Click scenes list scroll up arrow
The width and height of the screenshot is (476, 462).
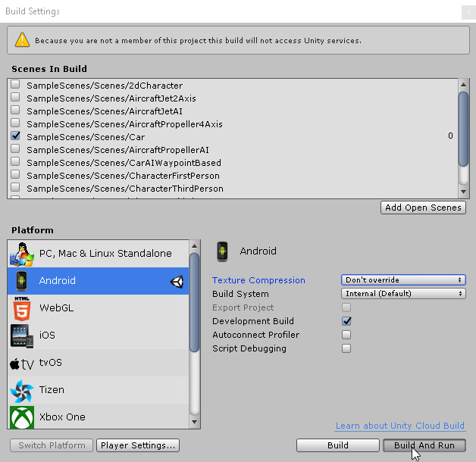pos(463,85)
